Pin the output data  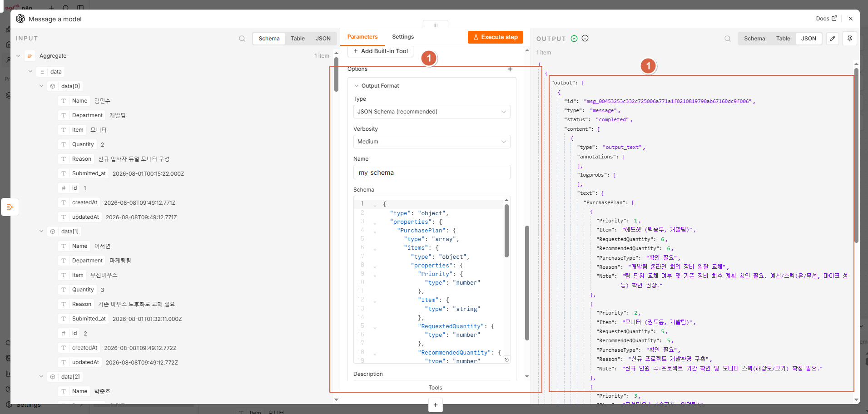(x=850, y=39)
